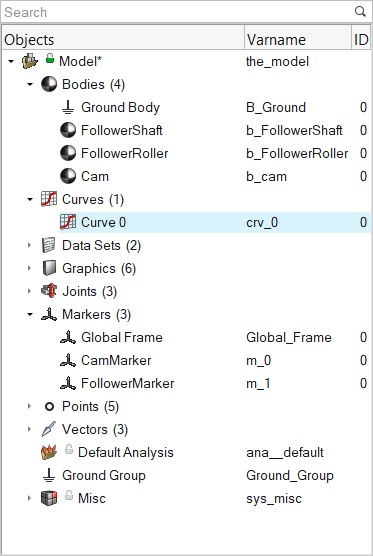Click the CamMarker triad icon
Viewport: 373px width, 556px height.
[68, 360]
